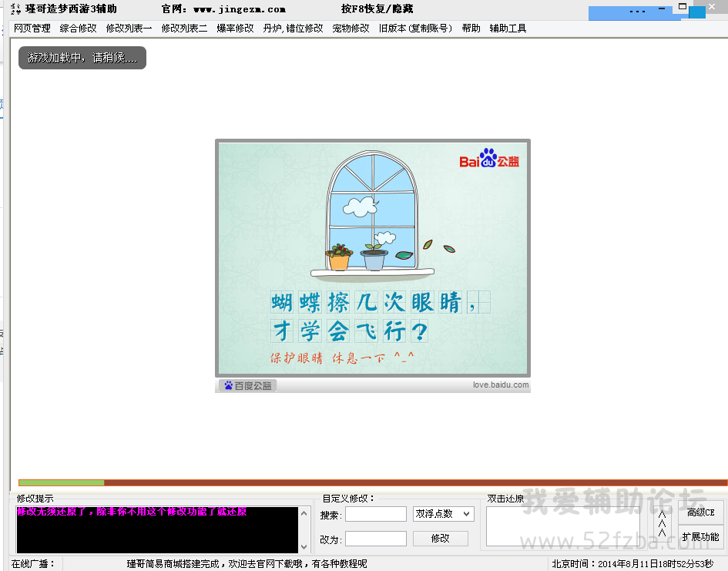Click the 高级CE button
This screenshot has height=571, width=728.
click(701, 512)
